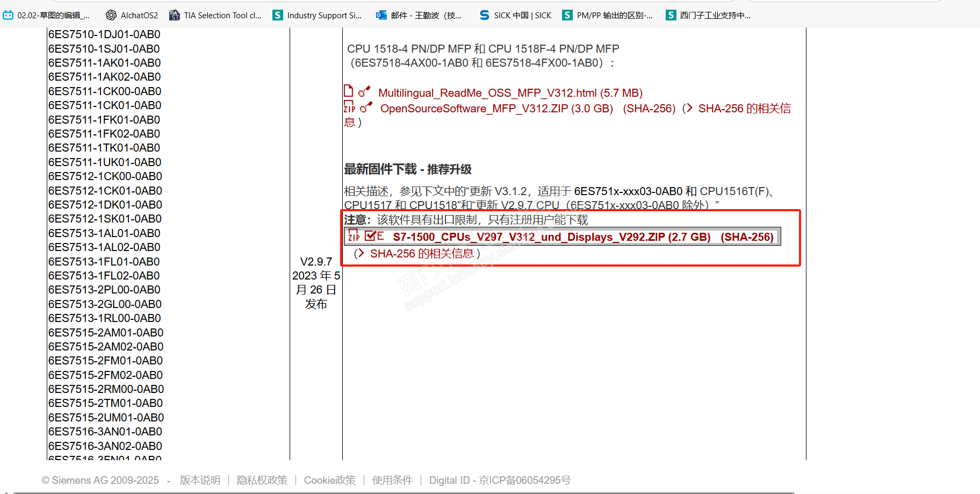The image size is (980, 494).
Task: Click the ZIP icon beside S7-1500_CPUs firmware
Action: coord(354,236)
